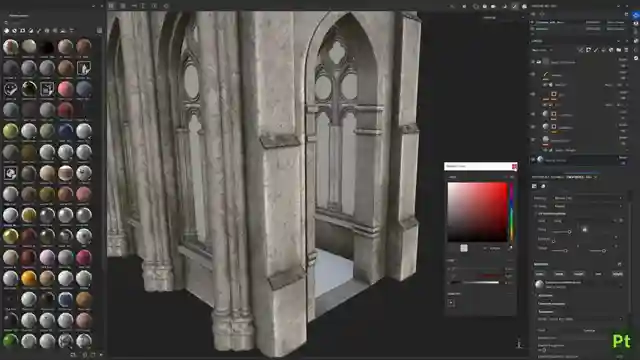Click the base color material sphere row

pos(579,284)
